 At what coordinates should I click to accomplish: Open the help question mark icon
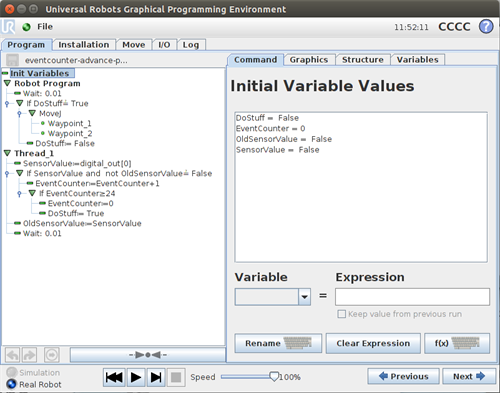pos(486,26)
